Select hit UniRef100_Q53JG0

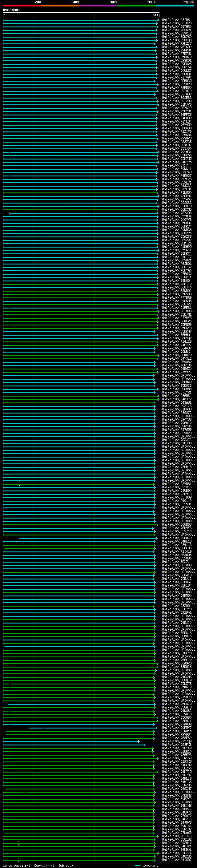[177, 149]
